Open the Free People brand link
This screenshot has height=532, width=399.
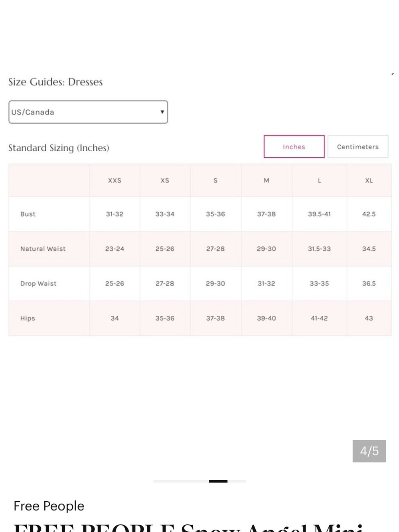pos(49,506)
